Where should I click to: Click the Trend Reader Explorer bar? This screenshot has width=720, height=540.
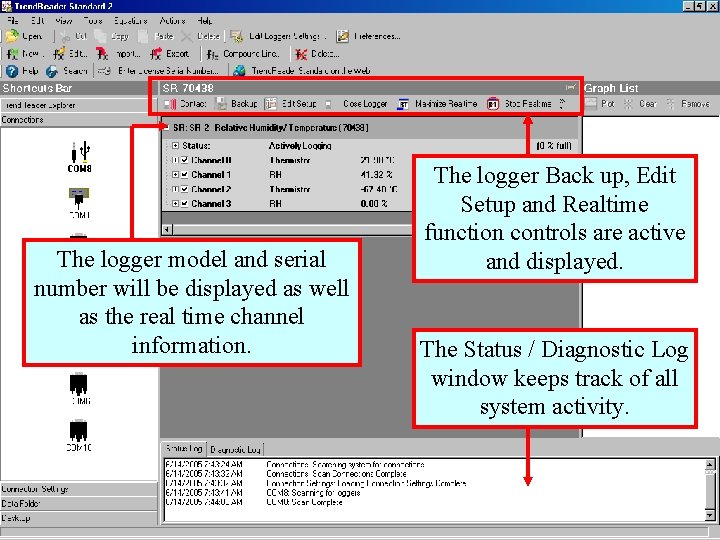[x=79, y=105]
